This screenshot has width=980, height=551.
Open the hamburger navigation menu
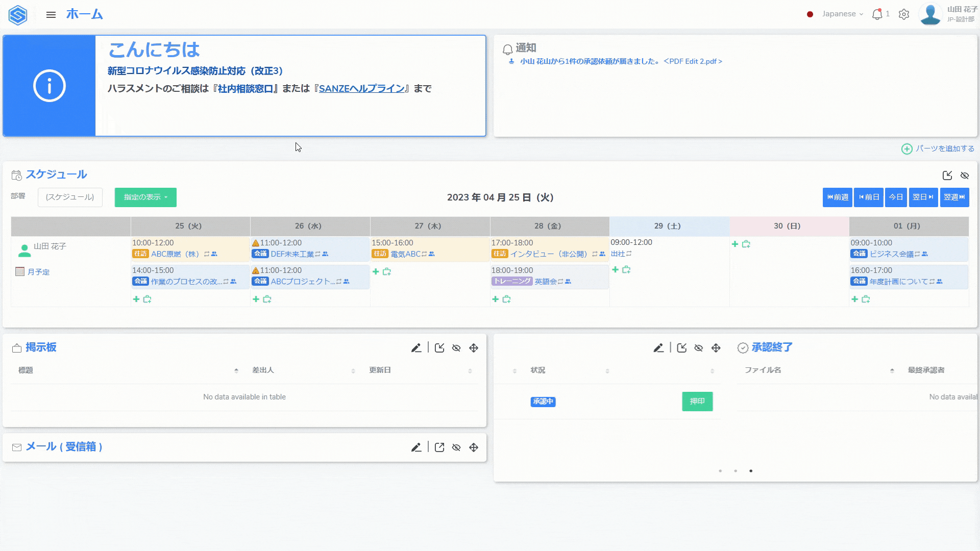(x=51, y=15)
